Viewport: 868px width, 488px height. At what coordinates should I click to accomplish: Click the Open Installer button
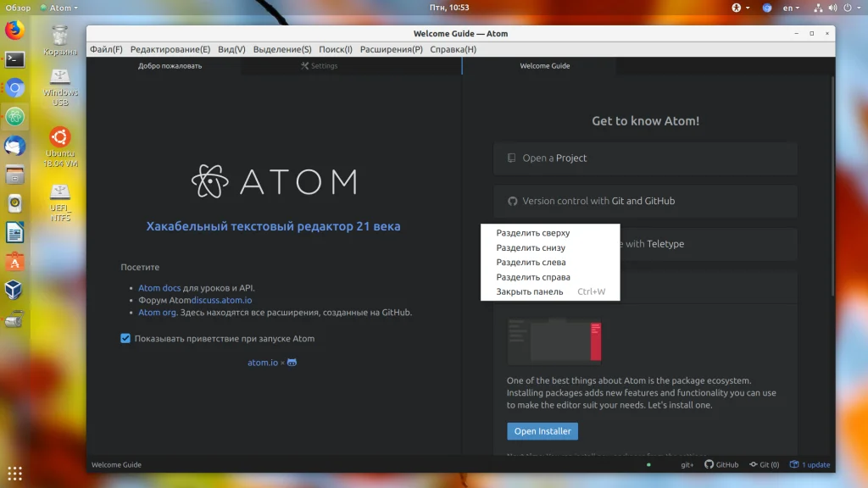pyautogui.click(x=542, y=431)
